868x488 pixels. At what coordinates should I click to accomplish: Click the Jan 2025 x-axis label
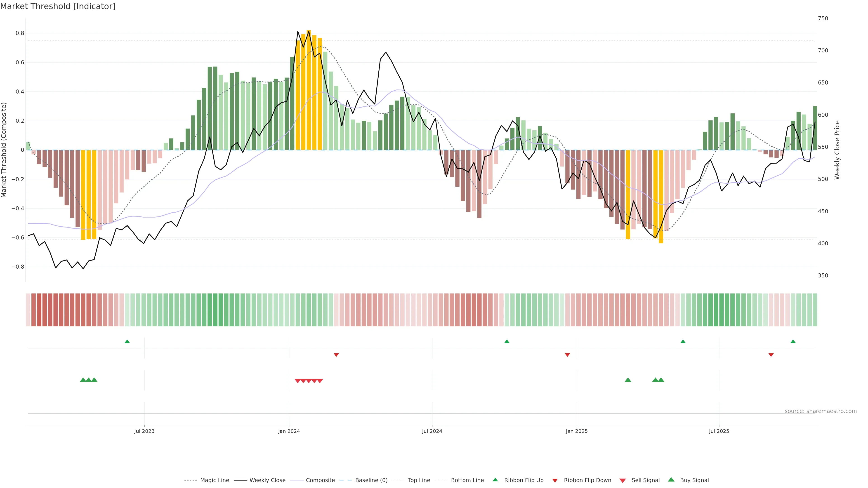click(577, 431)
